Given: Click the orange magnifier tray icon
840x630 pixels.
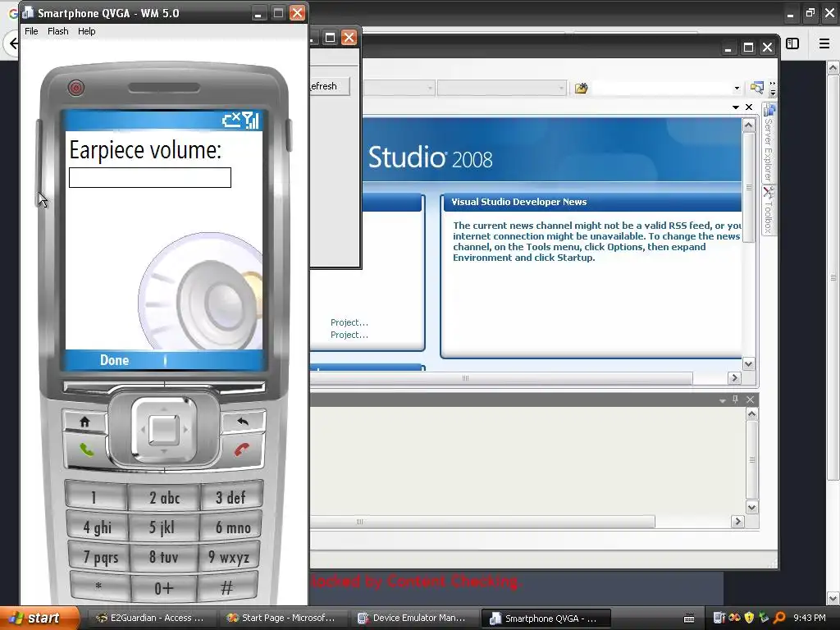Looking at the screenshot, I should click(x=779, y=618).
